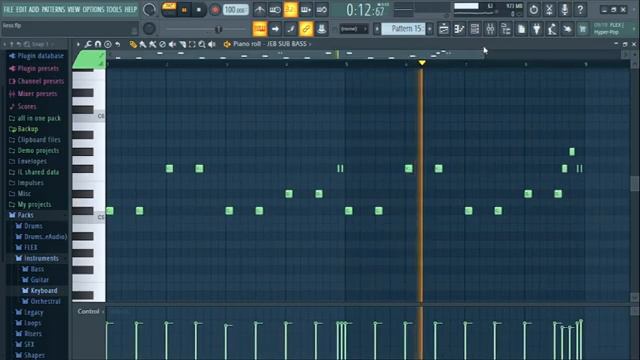Screen dimensions: 640x360
Task: Open the piano roll tools wrench menu
Action: [x=88, y=44]
